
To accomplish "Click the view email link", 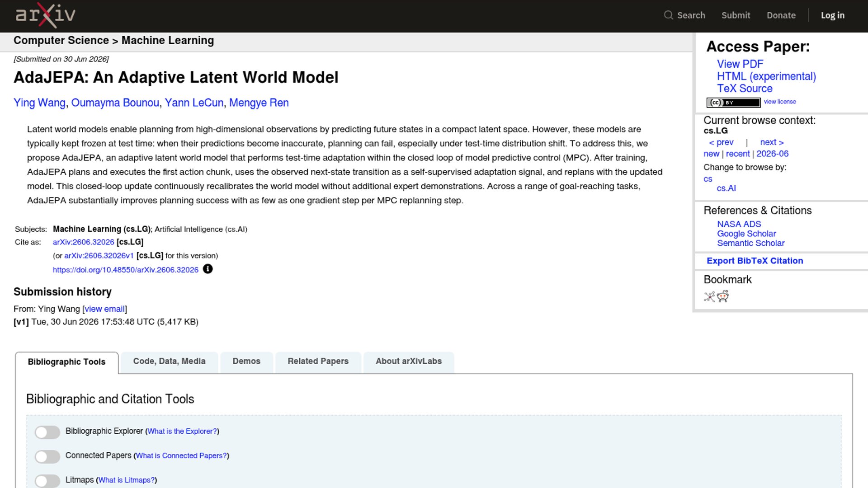I will 104,309.
